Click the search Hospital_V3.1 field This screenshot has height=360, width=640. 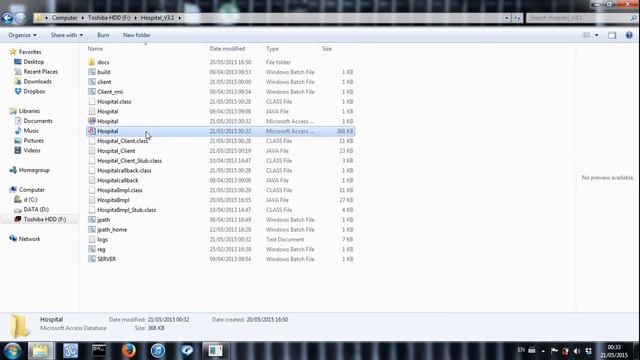[x=581, y=18]
